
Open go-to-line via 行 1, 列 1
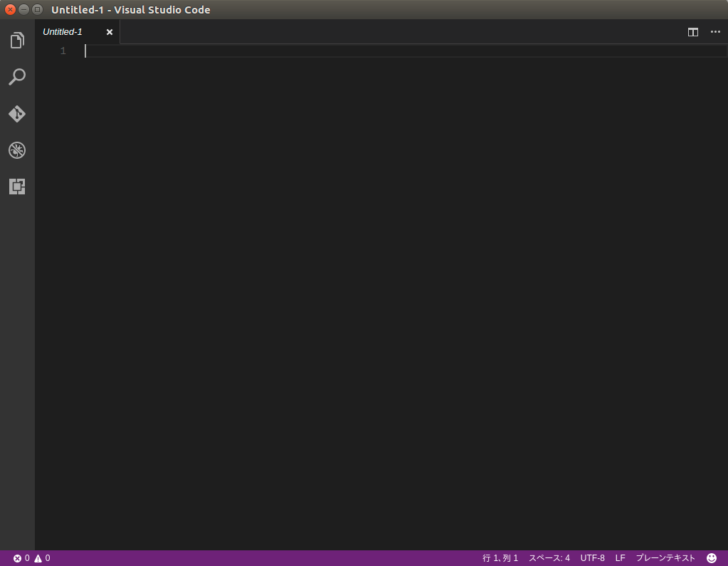tap(500, 558)
